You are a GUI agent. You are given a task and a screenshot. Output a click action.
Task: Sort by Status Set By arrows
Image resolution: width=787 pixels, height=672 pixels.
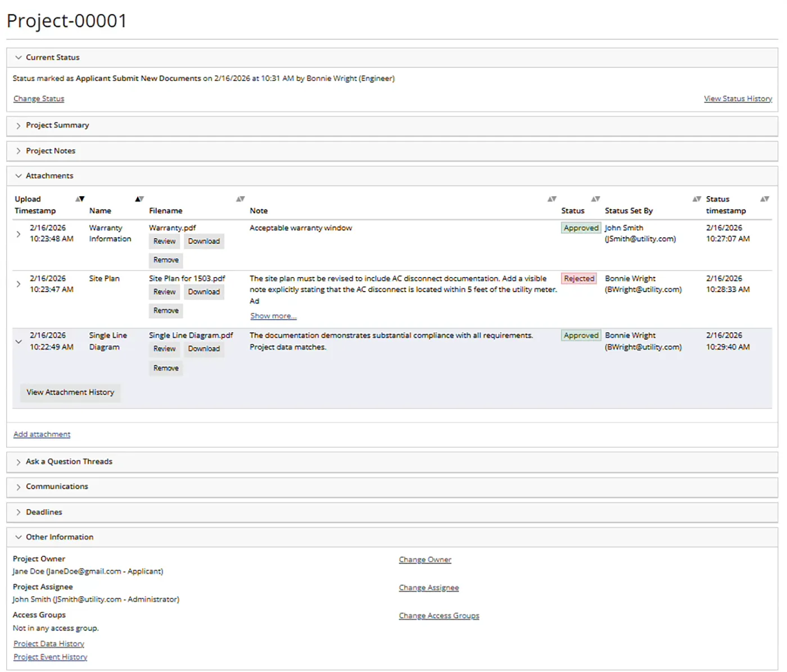click(697, 199)
